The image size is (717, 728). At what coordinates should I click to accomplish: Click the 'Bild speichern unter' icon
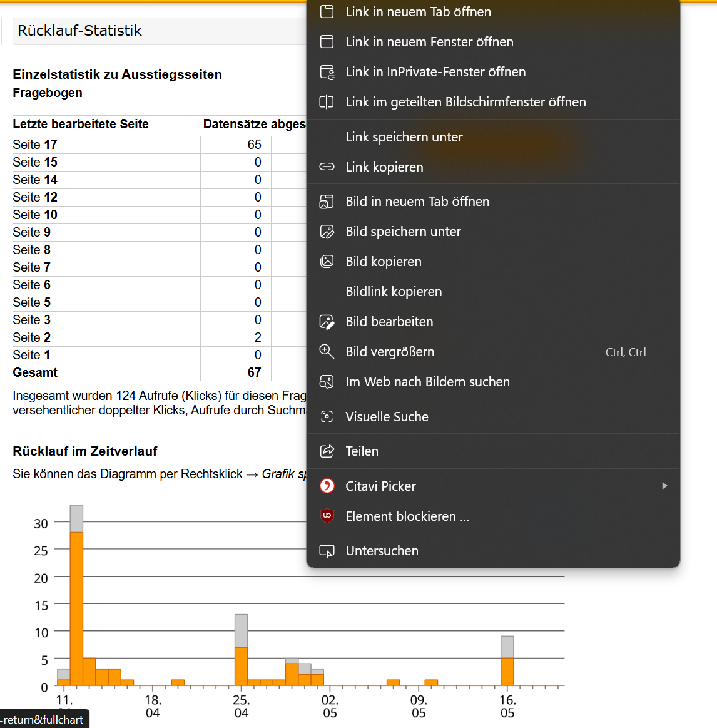tap(327, 231)
